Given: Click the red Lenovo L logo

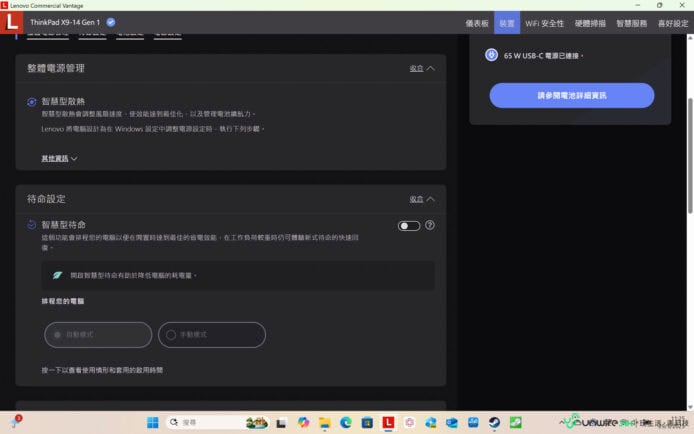Looking at the screenshot, I should coord(12,22).
